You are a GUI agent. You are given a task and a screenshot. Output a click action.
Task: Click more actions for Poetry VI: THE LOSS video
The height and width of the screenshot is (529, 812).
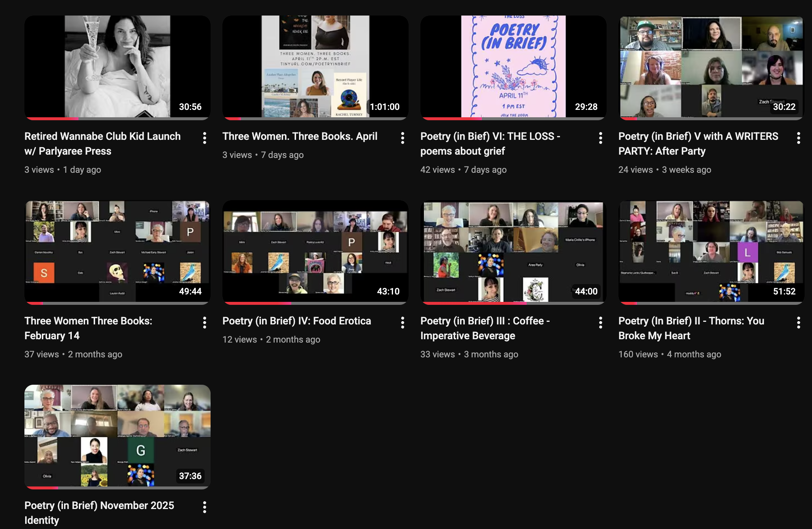coord(600,138)
